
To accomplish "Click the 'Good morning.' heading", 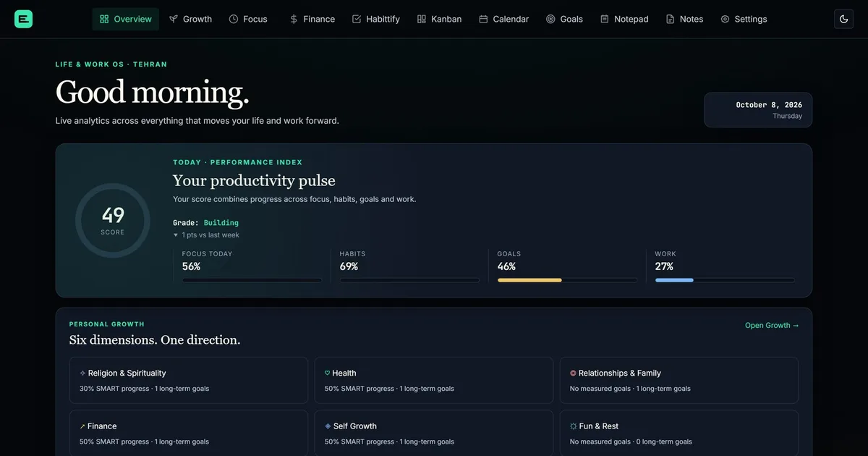I will 153,92.
